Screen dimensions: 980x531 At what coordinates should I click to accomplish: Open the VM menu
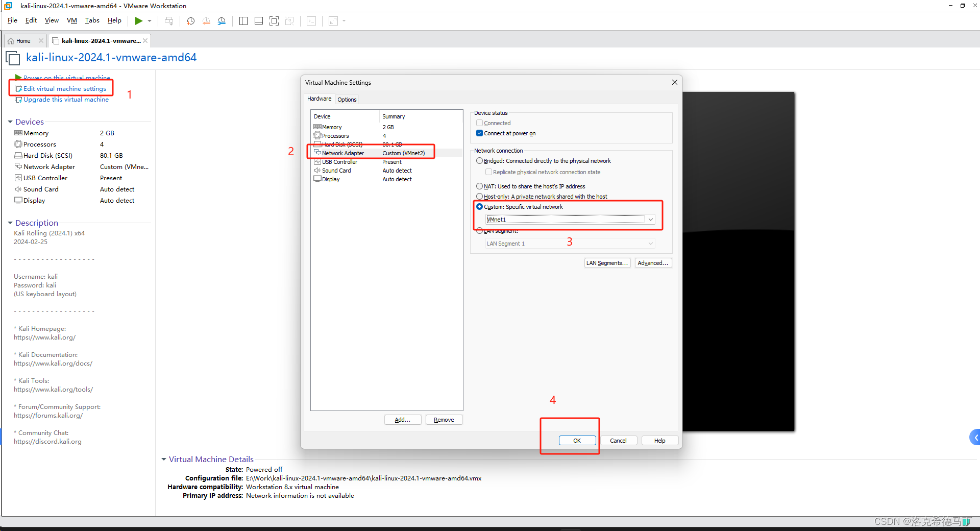click(72, 20)
